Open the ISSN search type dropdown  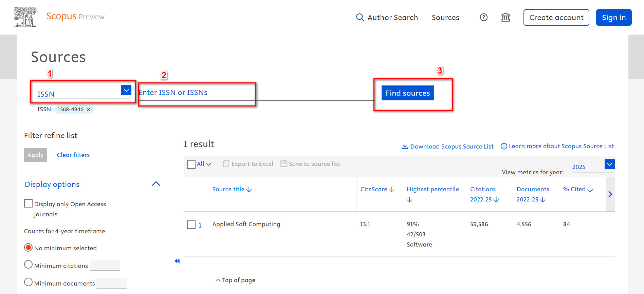click(126, 90)
